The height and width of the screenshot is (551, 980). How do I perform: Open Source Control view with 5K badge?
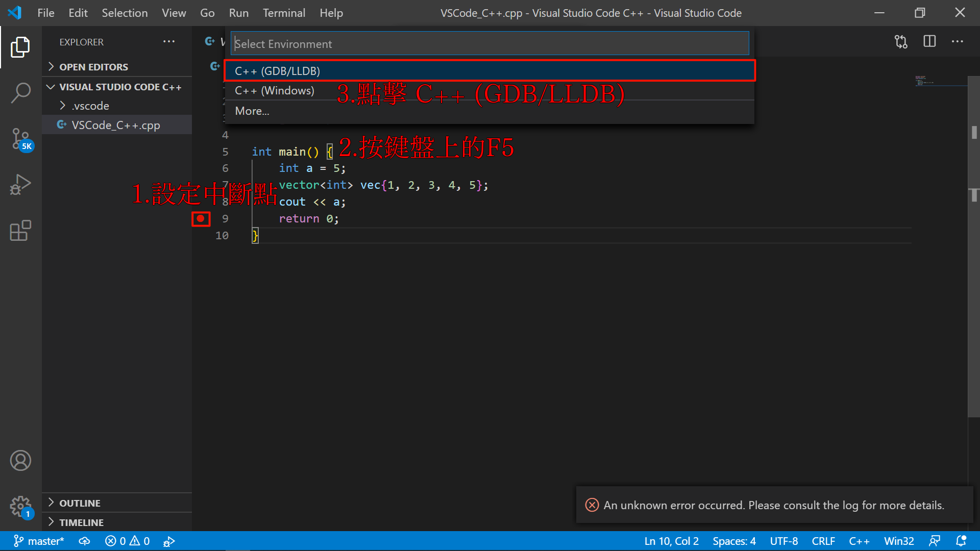(20, 139)
